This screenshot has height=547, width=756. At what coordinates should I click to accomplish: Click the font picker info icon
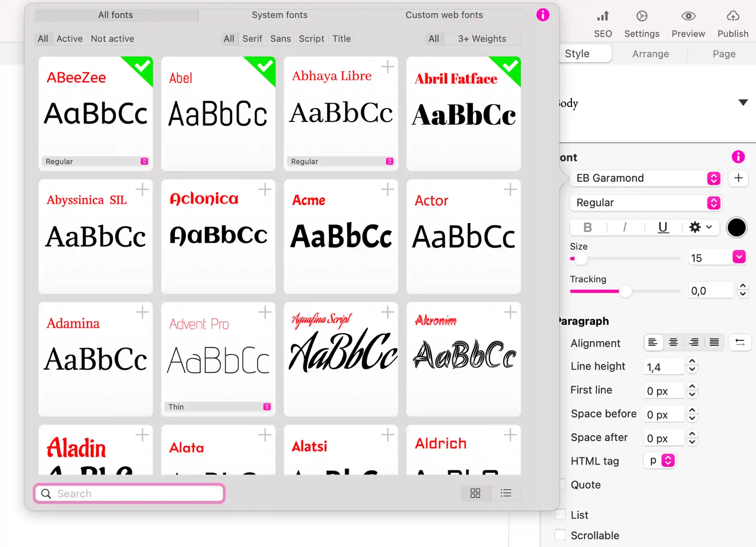click(x=543, y=15)
